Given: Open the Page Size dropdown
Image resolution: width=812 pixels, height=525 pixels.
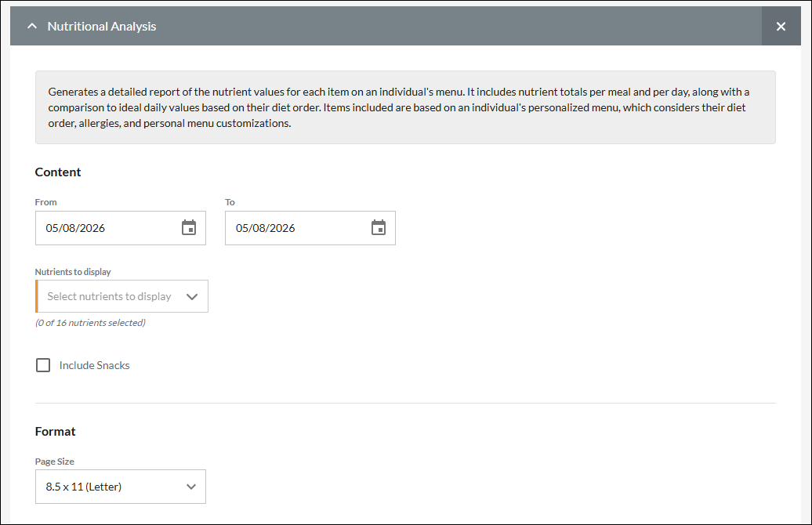Looking at the screenshot, I should pos(120,486).
